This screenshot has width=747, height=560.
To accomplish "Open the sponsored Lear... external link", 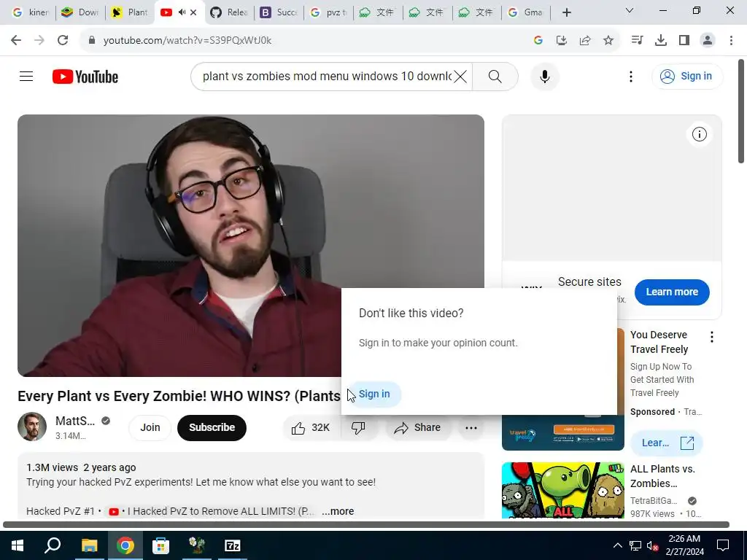I will pyautogui.click(x=667, y=443).
